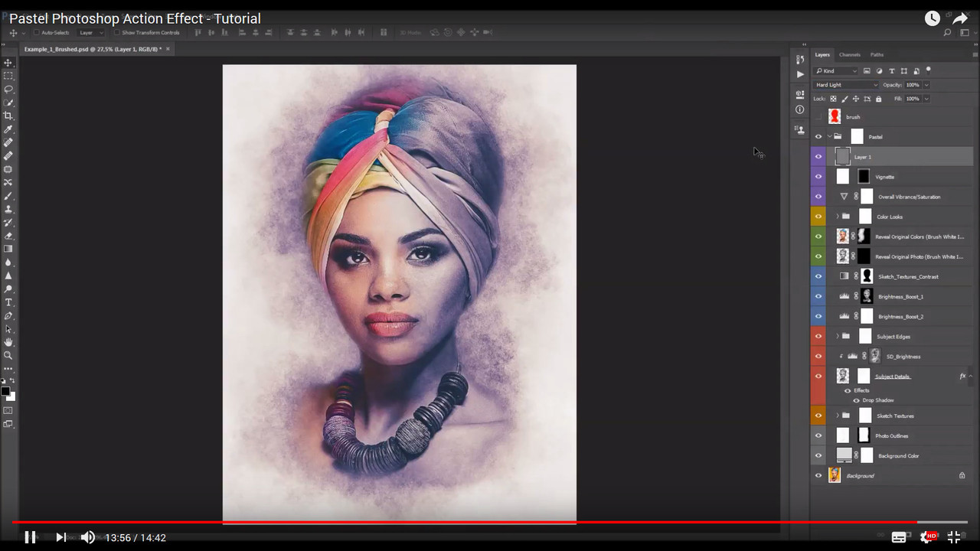Hide the Brightness_Boost_1 layer
980x551 pixels.
tap(818, 296)
